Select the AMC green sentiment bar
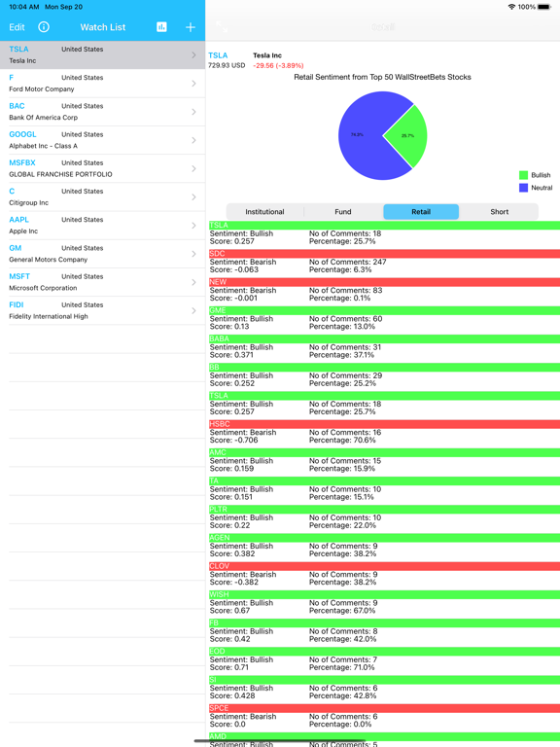 384,452
